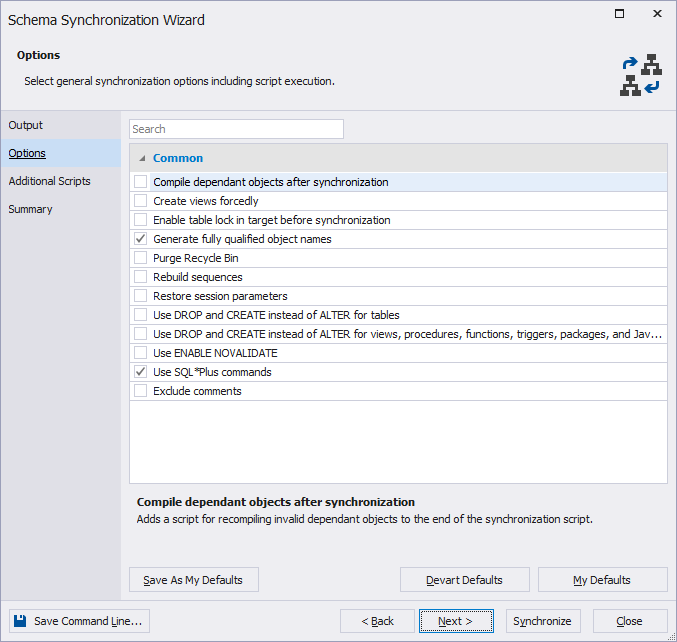The height and width of the screenshot is (642, 677).
Task: Uncheck Generate fully qualified object names
Action: coord(140,239)
